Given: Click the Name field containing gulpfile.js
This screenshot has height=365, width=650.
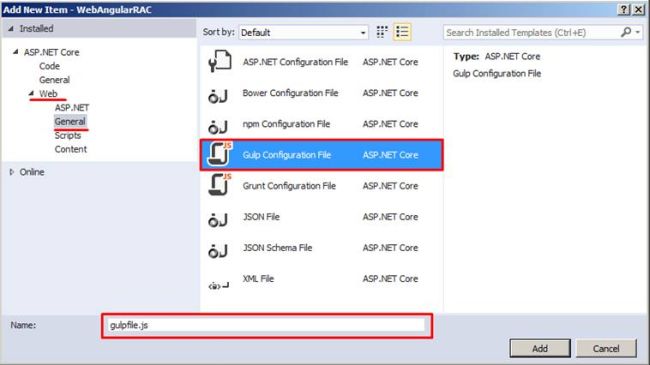Looking at the screenshot, I should coord(267,325).
